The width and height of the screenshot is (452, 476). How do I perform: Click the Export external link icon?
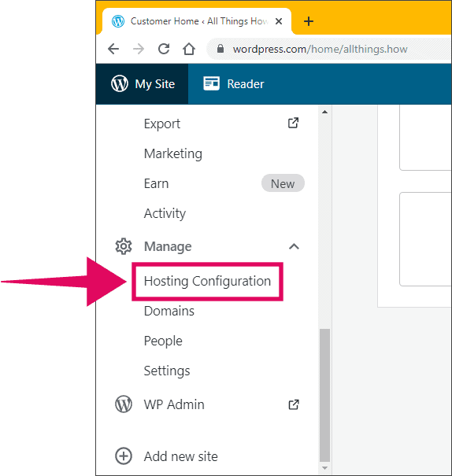tap(293, 123)
